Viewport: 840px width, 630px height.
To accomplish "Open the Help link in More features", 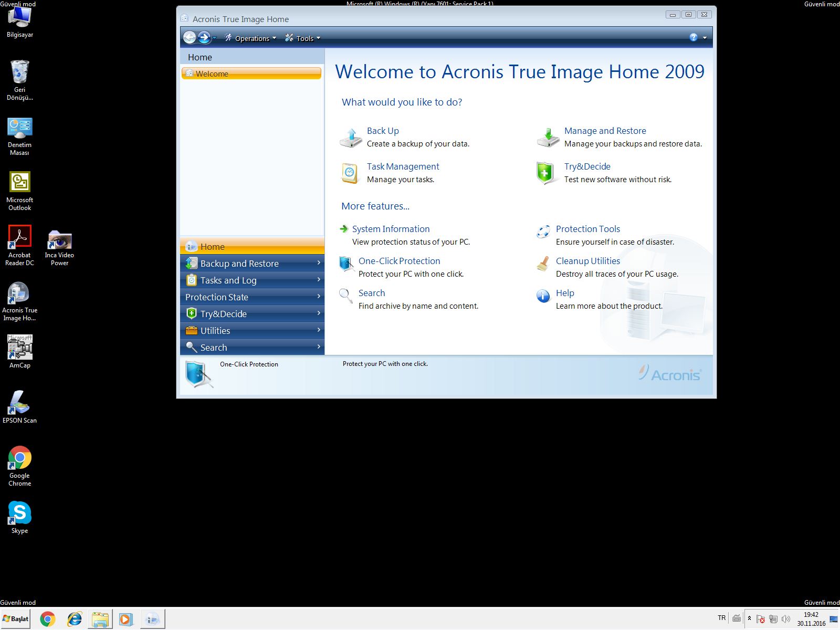I will coord(565,293).
